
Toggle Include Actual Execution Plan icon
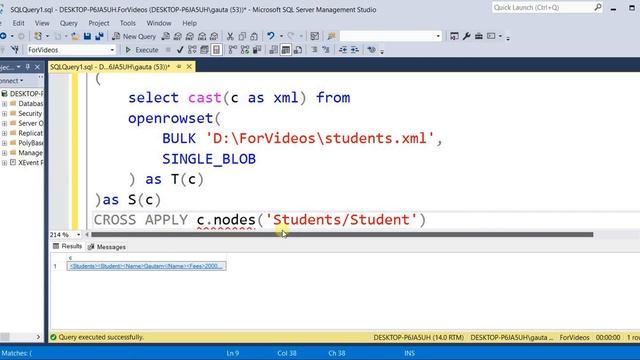(233, 50)
